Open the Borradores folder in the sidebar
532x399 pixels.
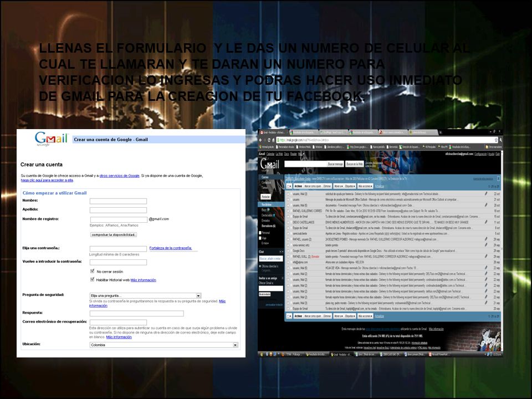[x=268, y=226]
